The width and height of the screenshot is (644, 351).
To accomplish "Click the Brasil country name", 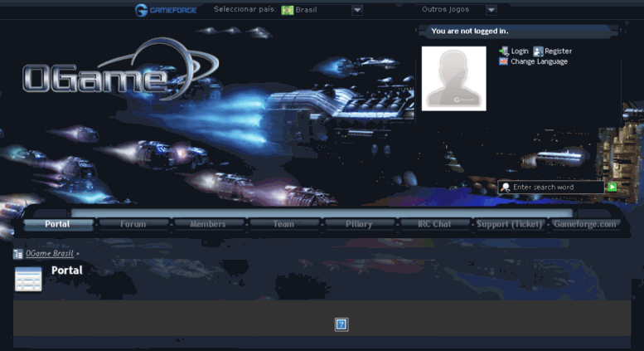I will [307, 10].
